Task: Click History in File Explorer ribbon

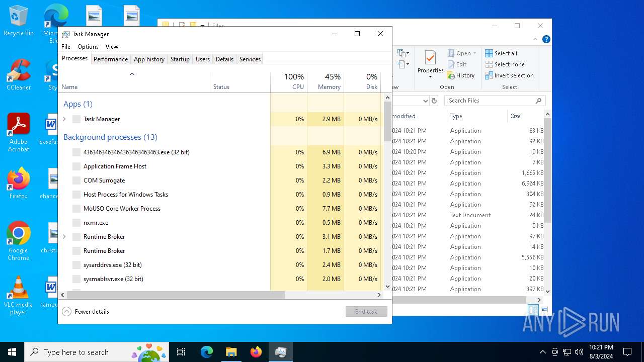Action: coord(461,75)
